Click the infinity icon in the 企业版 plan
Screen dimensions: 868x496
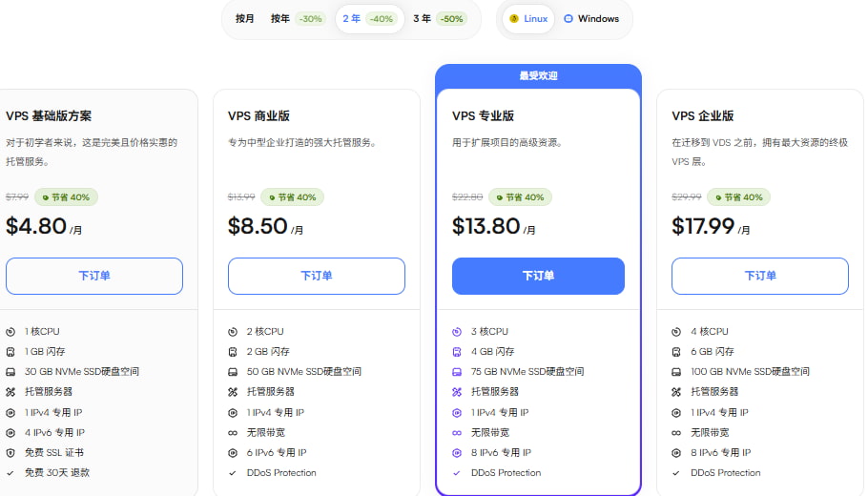point(676,433)
